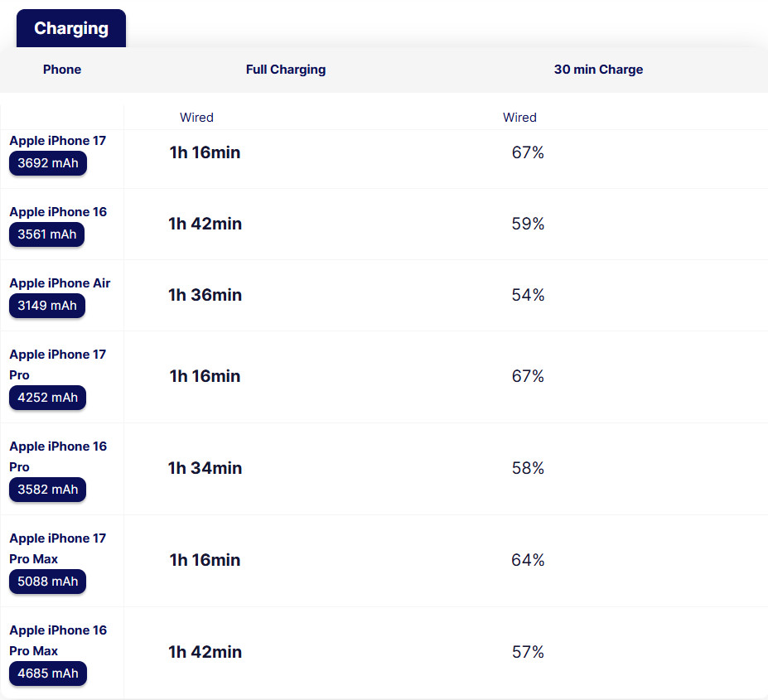The image size is (768, 700).
Task: Click the 3582 mAh battery badge
Action: [48, 490]
